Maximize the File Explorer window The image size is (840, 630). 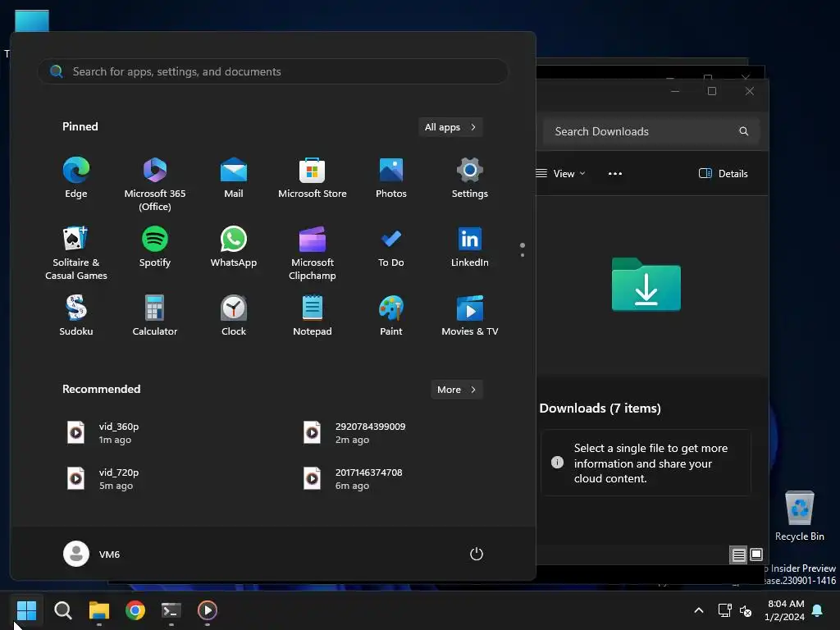pyautogui.click(x=712, y=91)
